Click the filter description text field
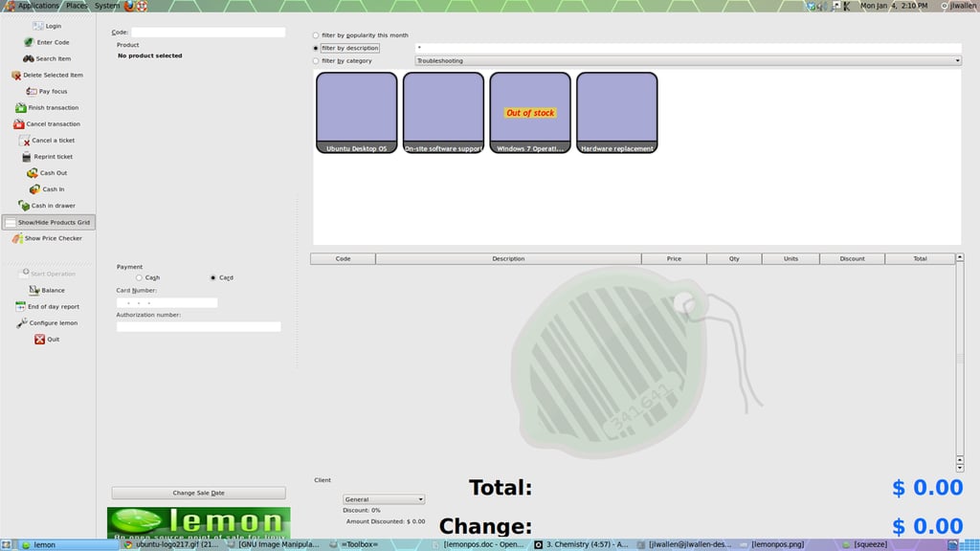 tap(688, 48)
